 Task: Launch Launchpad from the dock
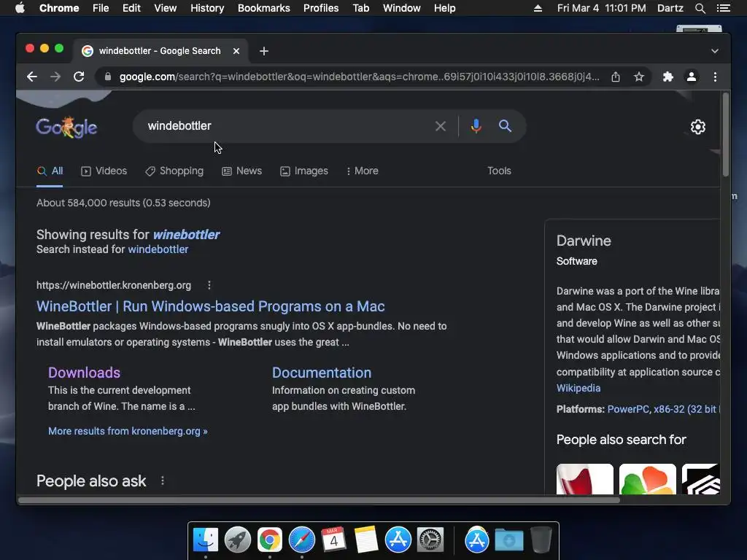tap(238, 540)
